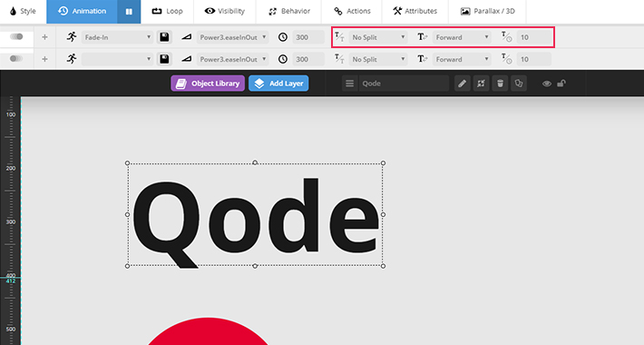Open the Style tab

23,11
